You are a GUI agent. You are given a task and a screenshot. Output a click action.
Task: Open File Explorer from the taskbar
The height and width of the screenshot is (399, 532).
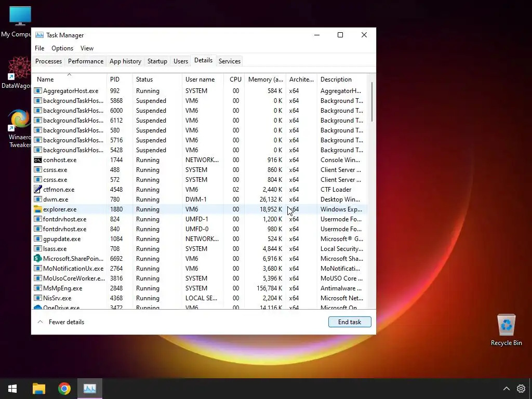(x=38, y=389)
